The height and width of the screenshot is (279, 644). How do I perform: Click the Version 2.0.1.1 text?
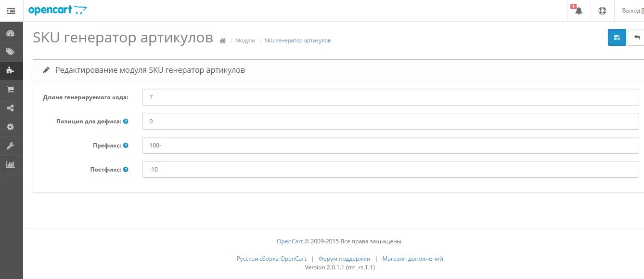click(340, 267)
